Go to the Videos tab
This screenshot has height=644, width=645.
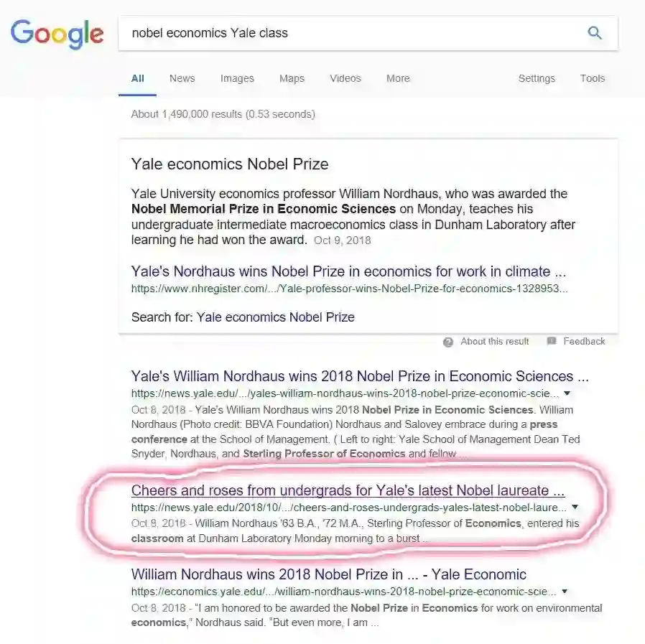[345, 78]
